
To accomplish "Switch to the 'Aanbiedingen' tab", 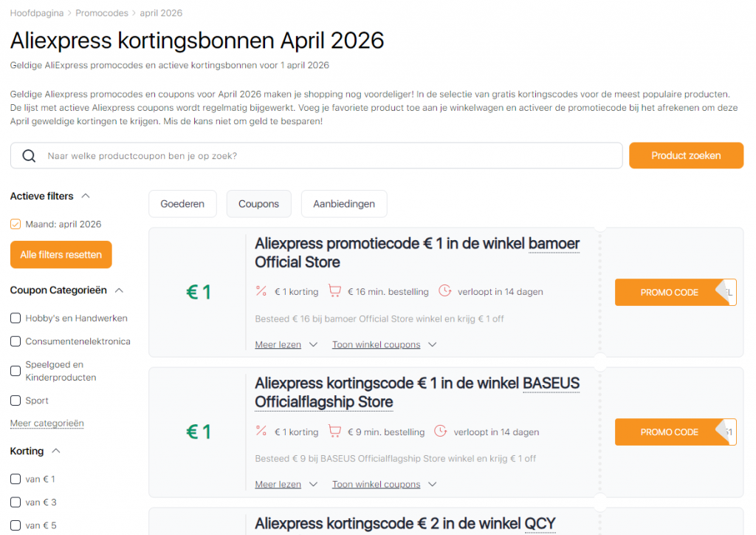I will [x=344, y=203].
